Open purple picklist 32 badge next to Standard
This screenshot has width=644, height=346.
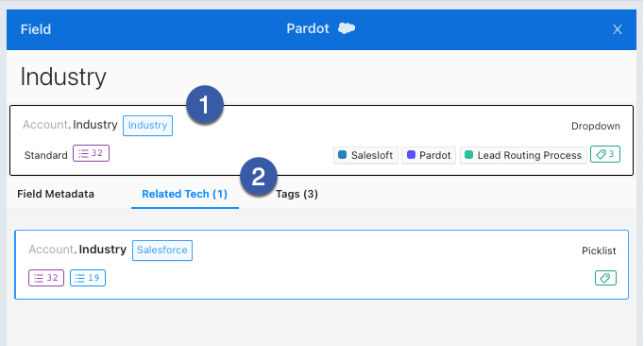point(91,153)
